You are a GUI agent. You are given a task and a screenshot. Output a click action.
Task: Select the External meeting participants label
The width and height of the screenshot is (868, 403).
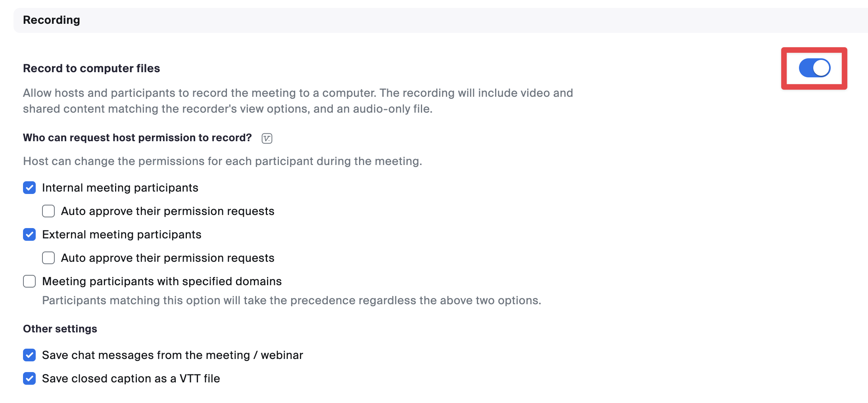[x=122, y=234]
